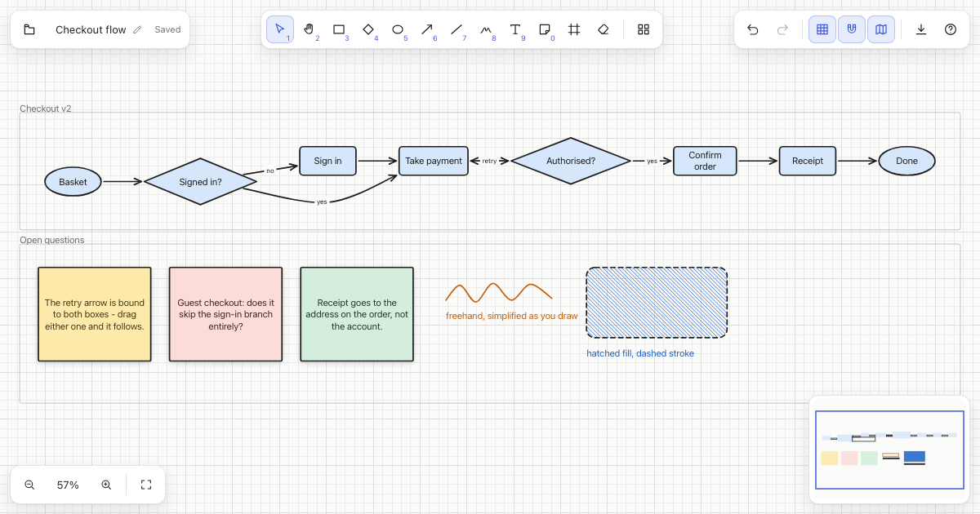Select the hatched dashed rectangle
Screen dimensions: 980x514
[657, 303]
